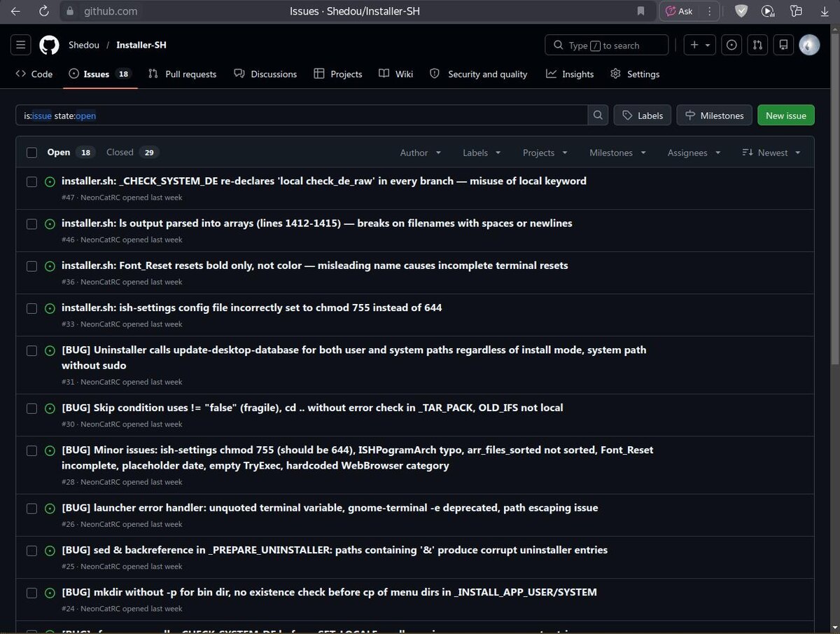840x634 pixels.
Task: Open browser three-dot menu beside Ask
Action: [x=710, y=11]
